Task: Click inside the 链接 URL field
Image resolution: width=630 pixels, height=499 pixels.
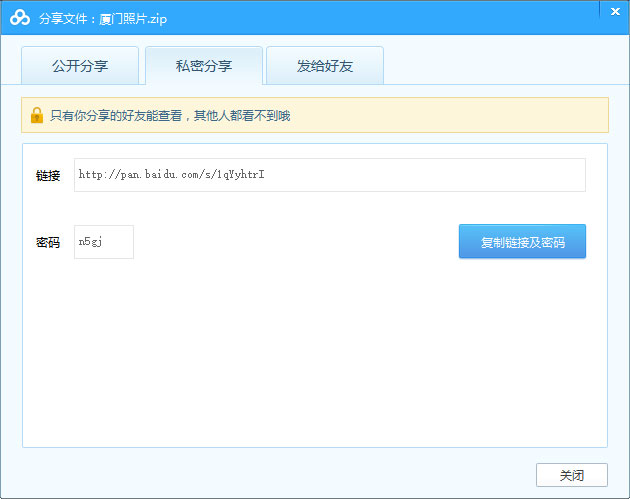Action: (x=329, y=175)
